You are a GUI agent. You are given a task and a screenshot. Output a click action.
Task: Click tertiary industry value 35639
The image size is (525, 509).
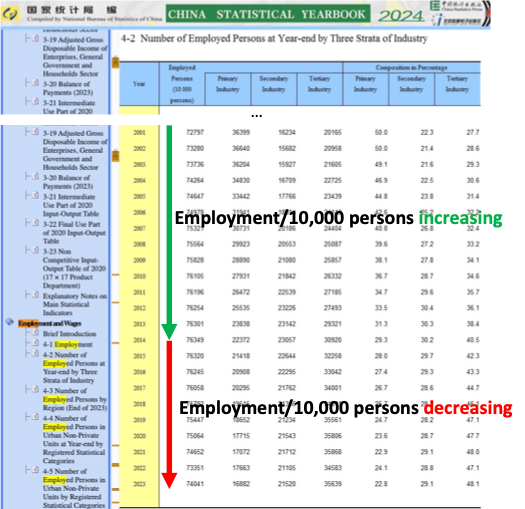[332, 484]
